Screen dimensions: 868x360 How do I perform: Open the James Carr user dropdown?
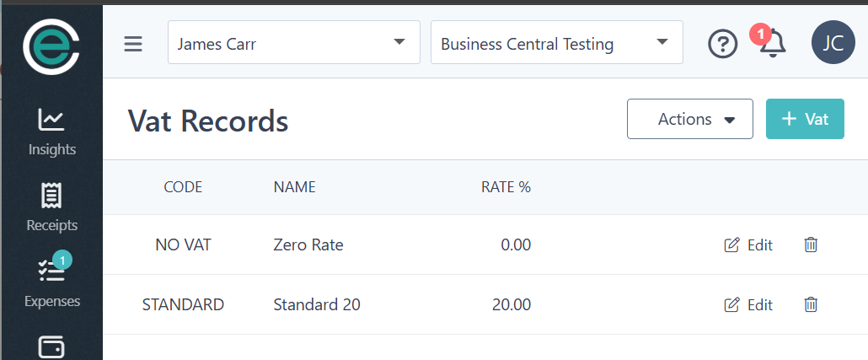294,43
